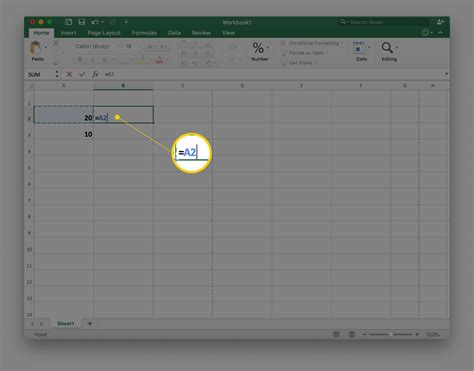Viewport: 474px width, 371px height.
Task: Click the Cells group icon
Action: point(359,48)
